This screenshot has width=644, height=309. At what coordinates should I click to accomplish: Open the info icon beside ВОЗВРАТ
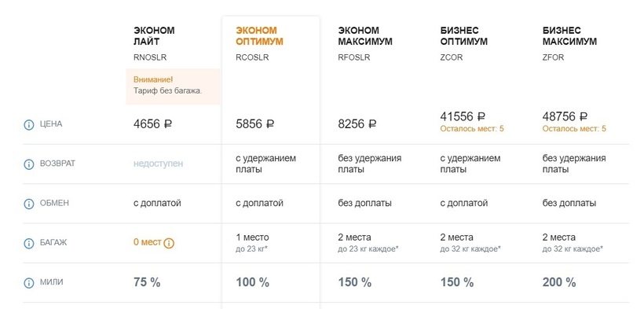tap(29, 164)
